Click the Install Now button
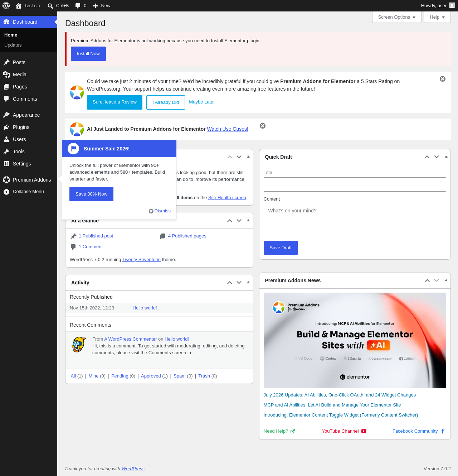 click(88, 54)
